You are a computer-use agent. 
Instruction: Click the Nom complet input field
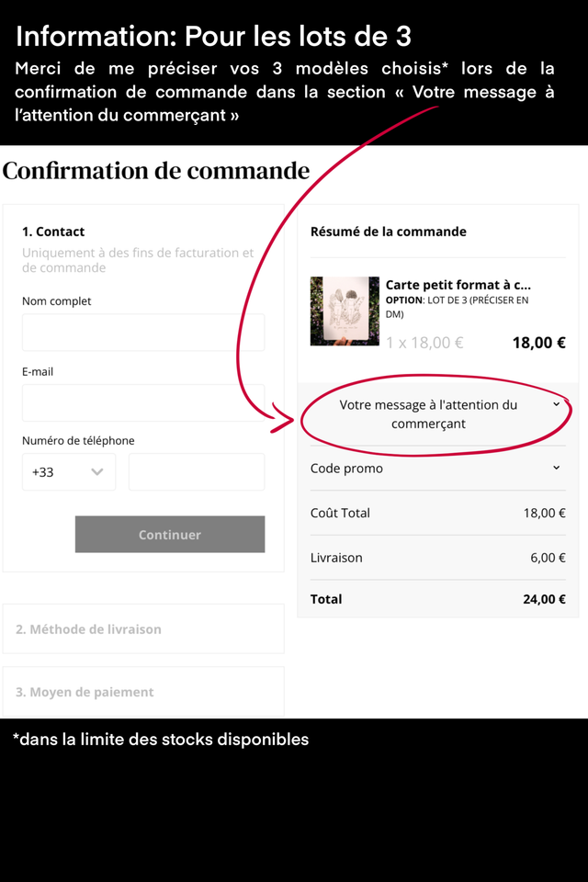pyautogui.click(x=143, y=332)
